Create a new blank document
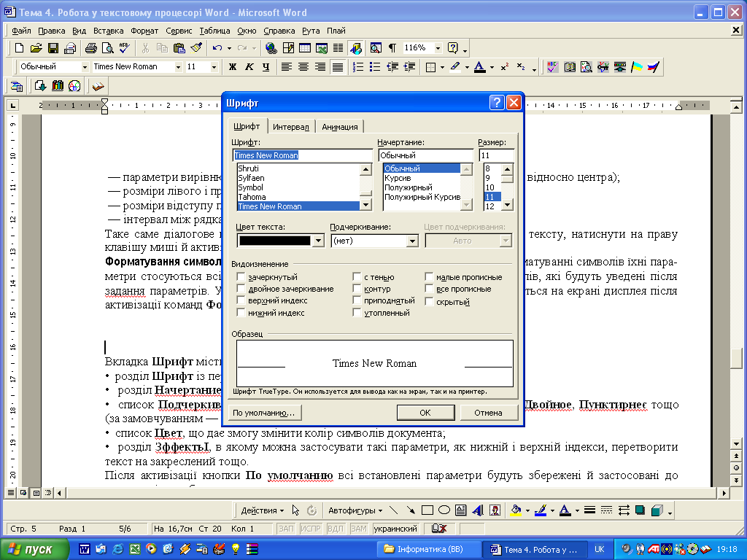 point(19,48)
